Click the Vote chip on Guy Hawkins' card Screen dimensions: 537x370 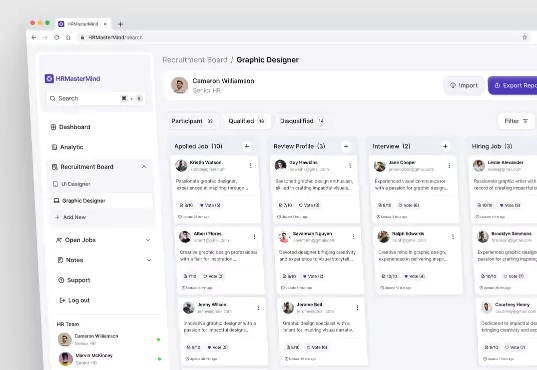click(309, 205)
